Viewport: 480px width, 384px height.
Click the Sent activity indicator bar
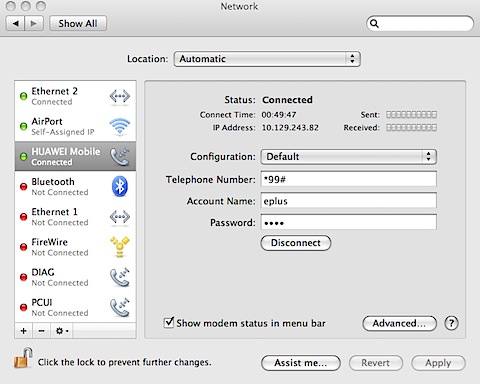pos(411,115)
